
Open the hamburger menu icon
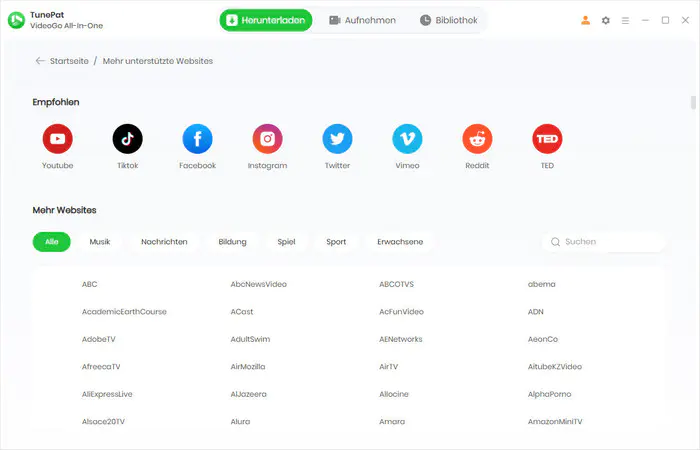625,21
